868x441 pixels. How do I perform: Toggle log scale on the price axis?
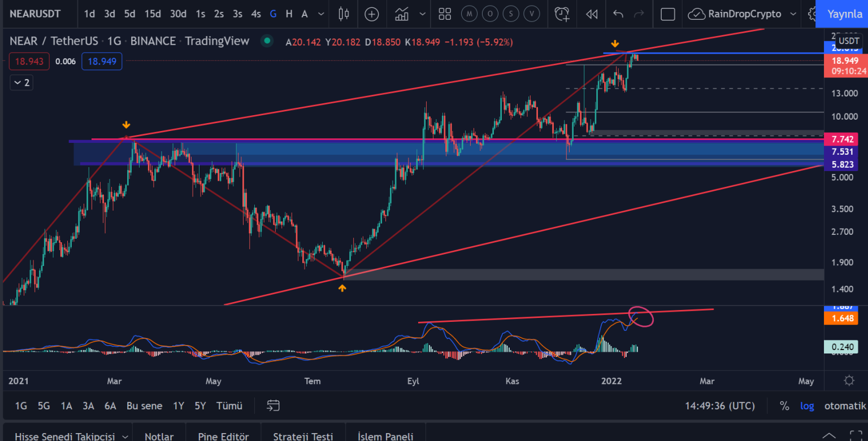(x=807, y=405)
